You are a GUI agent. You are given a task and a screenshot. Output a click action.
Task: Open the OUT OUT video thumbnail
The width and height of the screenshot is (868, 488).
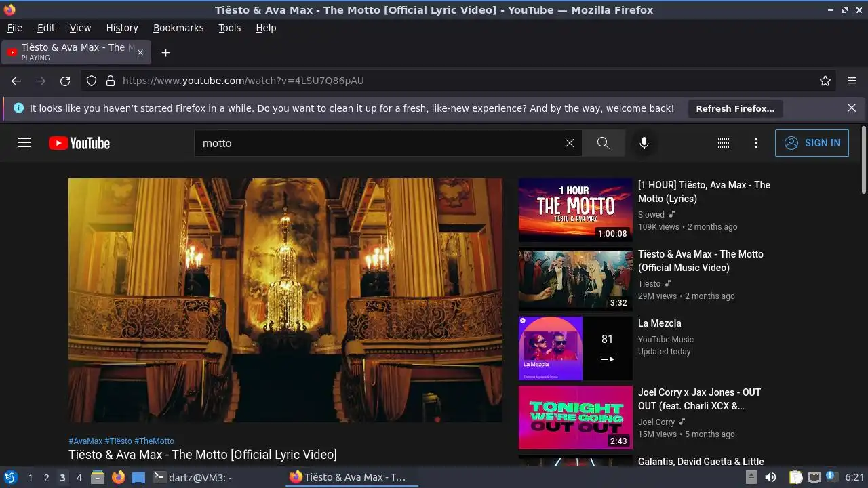(x=575, y=418)
